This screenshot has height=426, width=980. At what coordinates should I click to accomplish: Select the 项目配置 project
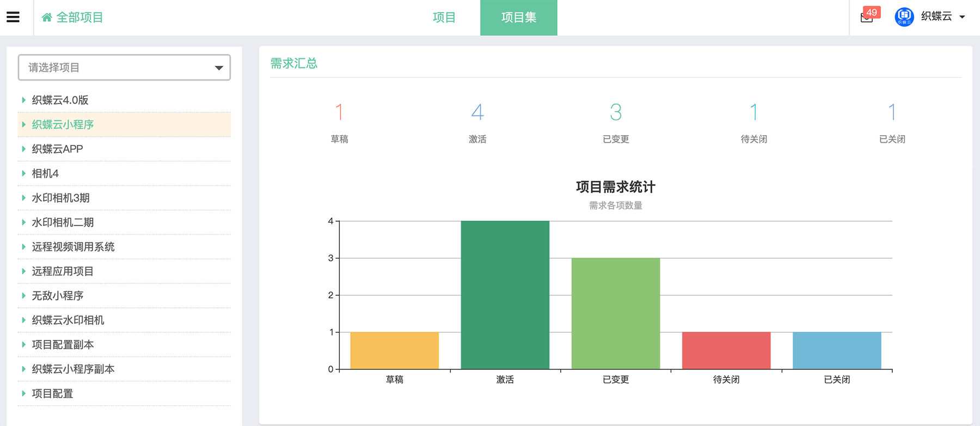point(52,393)
